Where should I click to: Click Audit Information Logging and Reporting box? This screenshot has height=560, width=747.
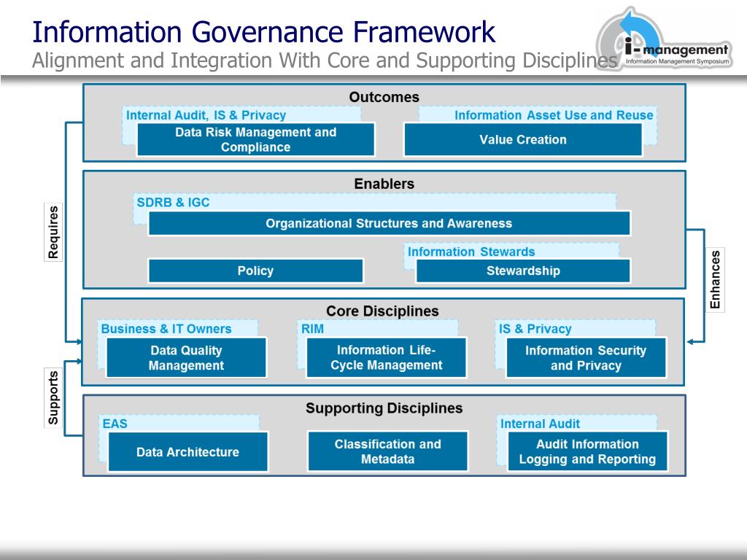point(587,451)
